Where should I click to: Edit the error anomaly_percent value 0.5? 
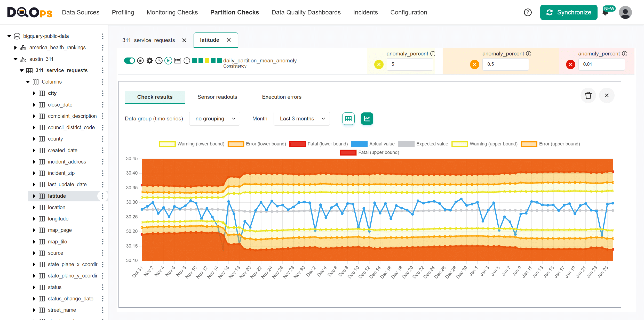coord(505,64)
